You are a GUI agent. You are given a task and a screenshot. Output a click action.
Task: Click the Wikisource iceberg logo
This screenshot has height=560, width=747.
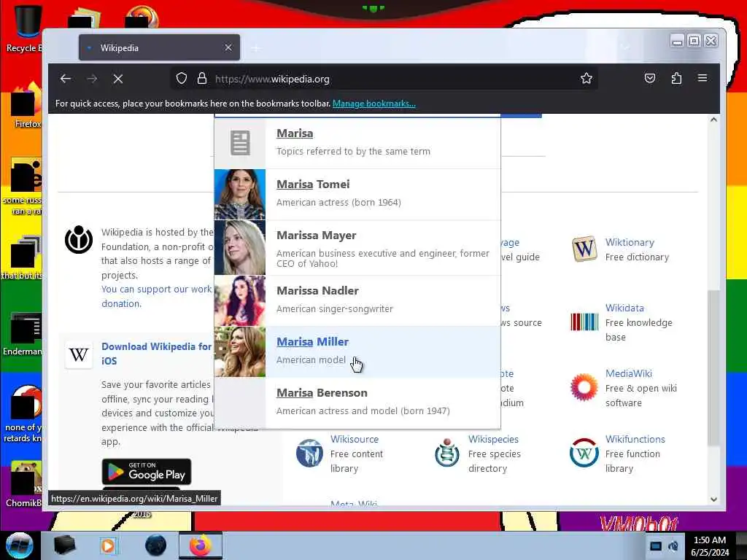tap(309, 453)
